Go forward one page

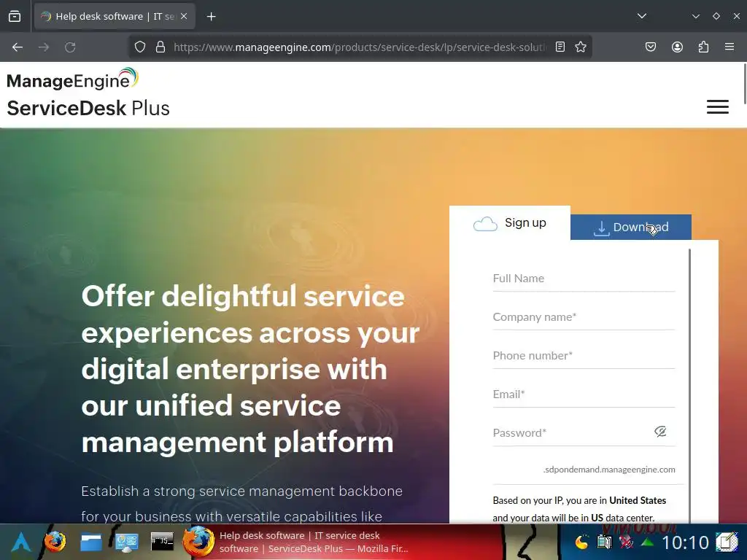click(x=44, y=47)
